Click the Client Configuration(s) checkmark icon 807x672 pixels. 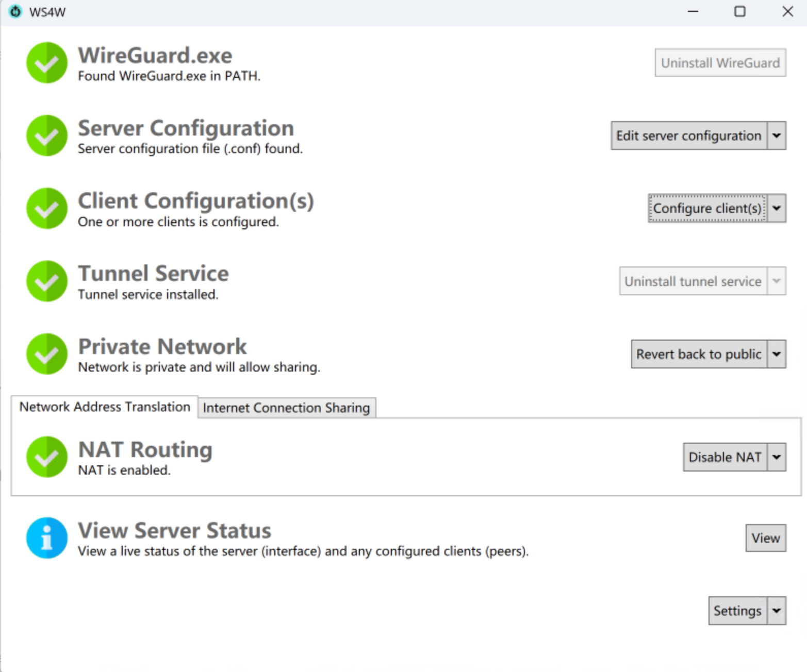click(47, 208)
